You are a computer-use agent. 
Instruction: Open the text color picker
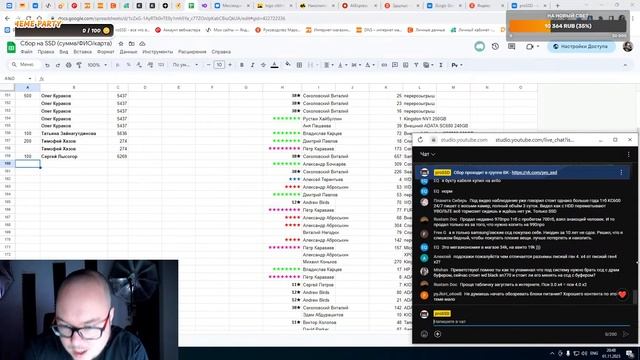pyautogui.click(x=274, y=65)
